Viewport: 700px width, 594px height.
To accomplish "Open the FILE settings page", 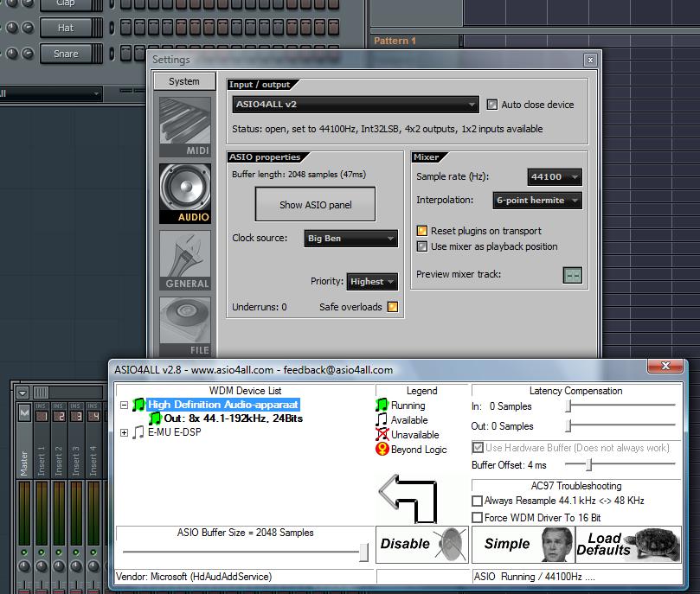I will coord(185,327).
